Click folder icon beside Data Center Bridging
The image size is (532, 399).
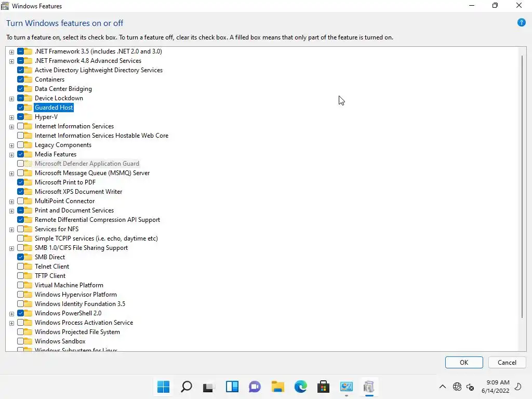[28, 88]
